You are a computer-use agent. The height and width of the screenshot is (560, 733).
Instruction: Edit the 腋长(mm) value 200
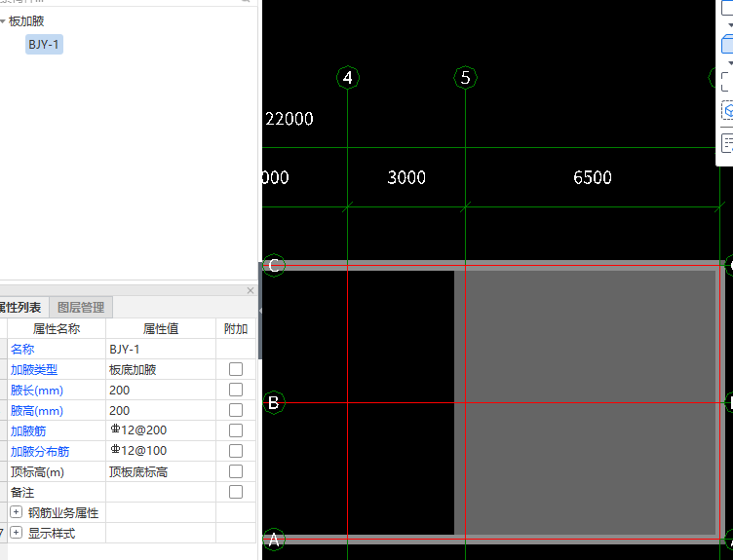pos(161,390)
